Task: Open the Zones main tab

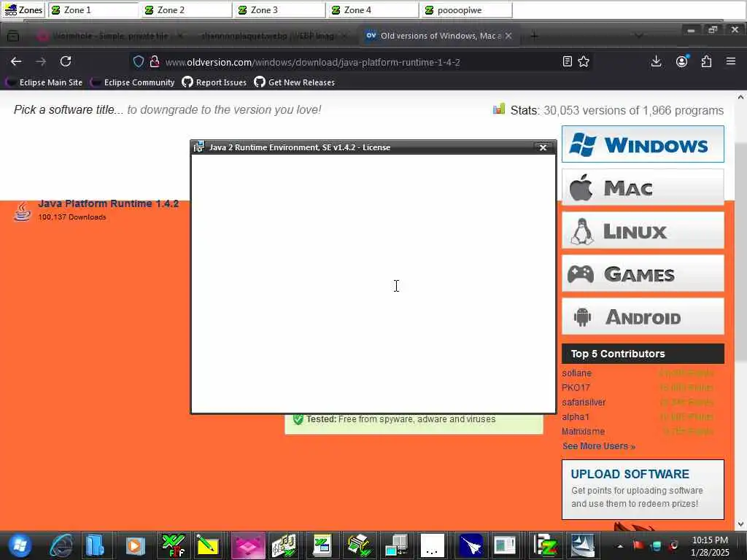Action: [23, 10]
